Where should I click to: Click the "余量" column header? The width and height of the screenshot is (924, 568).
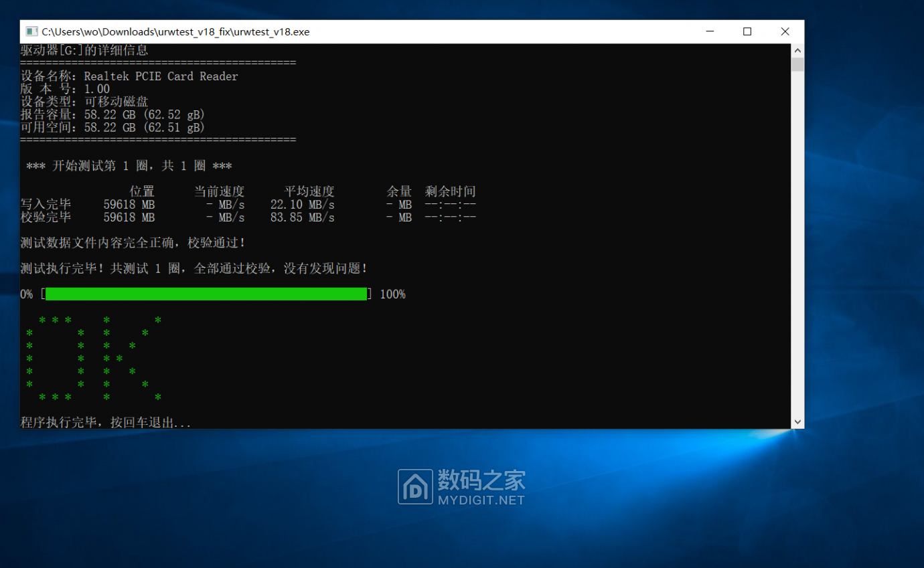[399, 191]
